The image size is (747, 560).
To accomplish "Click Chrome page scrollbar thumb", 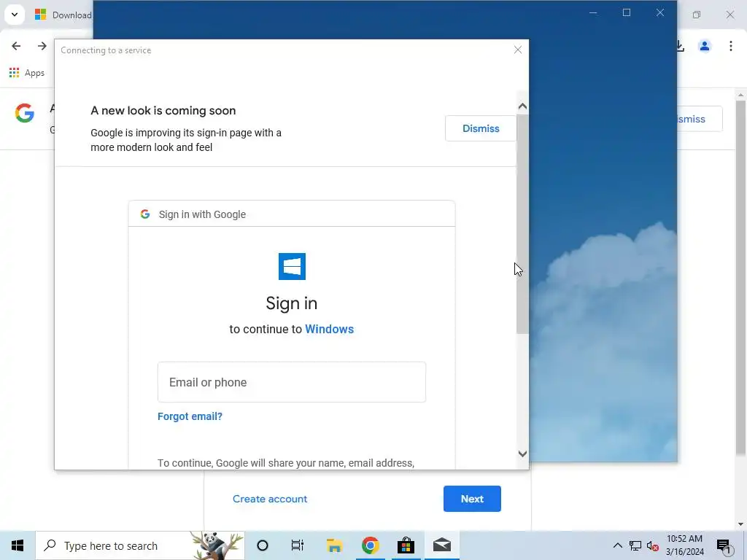I will pyautogui.click(x=741, y=278).
